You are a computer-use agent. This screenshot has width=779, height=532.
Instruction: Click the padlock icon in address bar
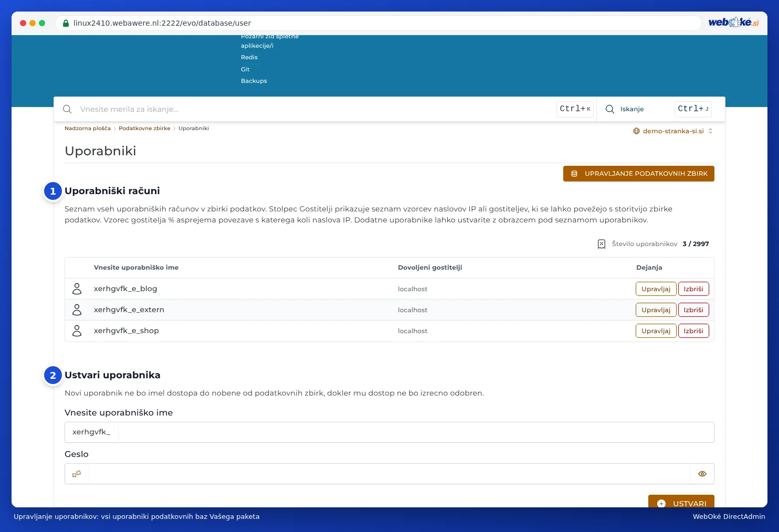click(66, 23)
